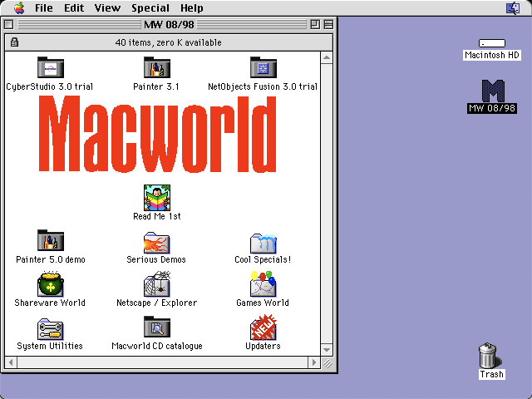Select the Cool Specials! icy folder
This screenshot has width=532, height=399.
pyautogui.click(x=264, y=243)
